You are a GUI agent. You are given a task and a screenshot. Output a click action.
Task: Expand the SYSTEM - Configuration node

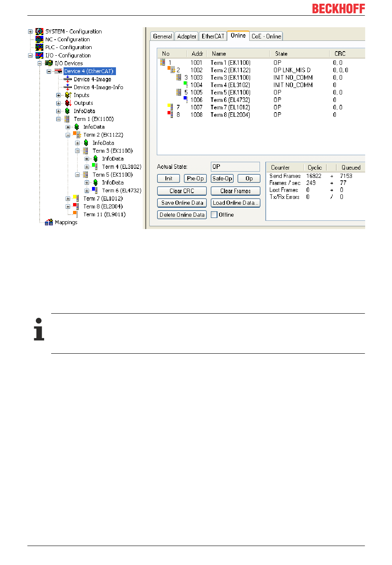(x=30, y=31)
